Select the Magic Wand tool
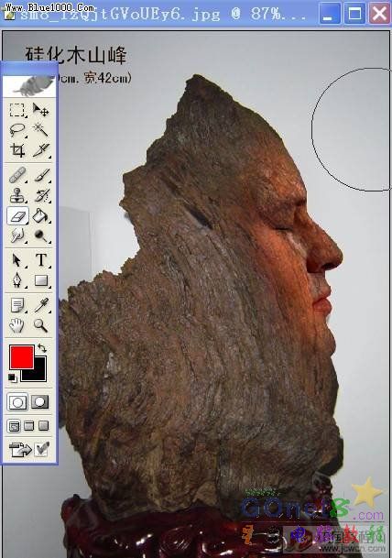392x558 pixels. coord(40,129)
